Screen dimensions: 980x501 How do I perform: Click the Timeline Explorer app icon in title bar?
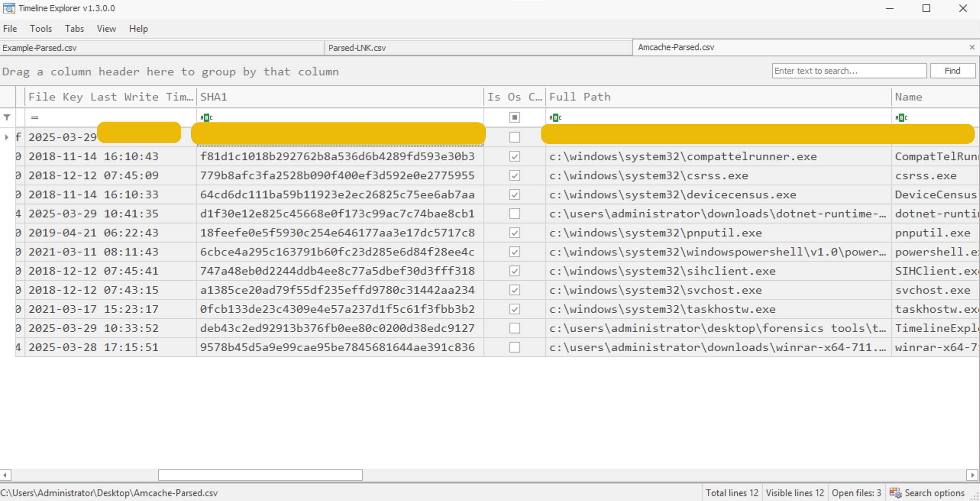tap(9, 8)
